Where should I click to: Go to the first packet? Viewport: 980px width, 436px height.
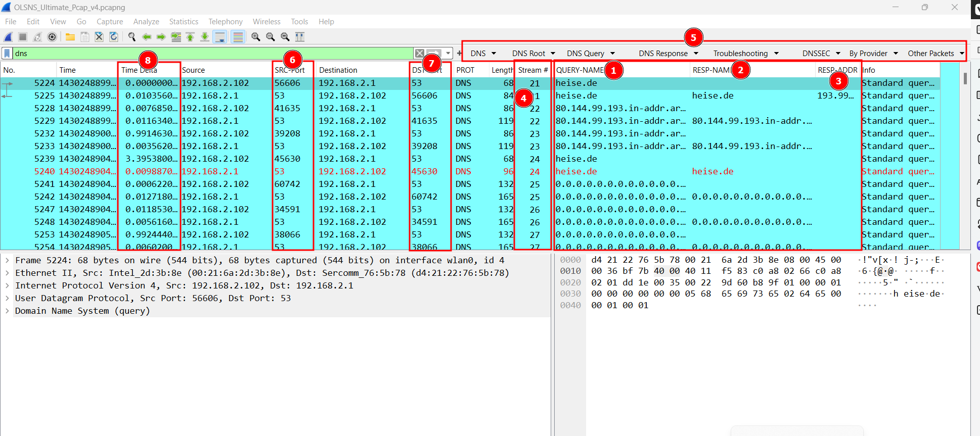tap(190, 37)
